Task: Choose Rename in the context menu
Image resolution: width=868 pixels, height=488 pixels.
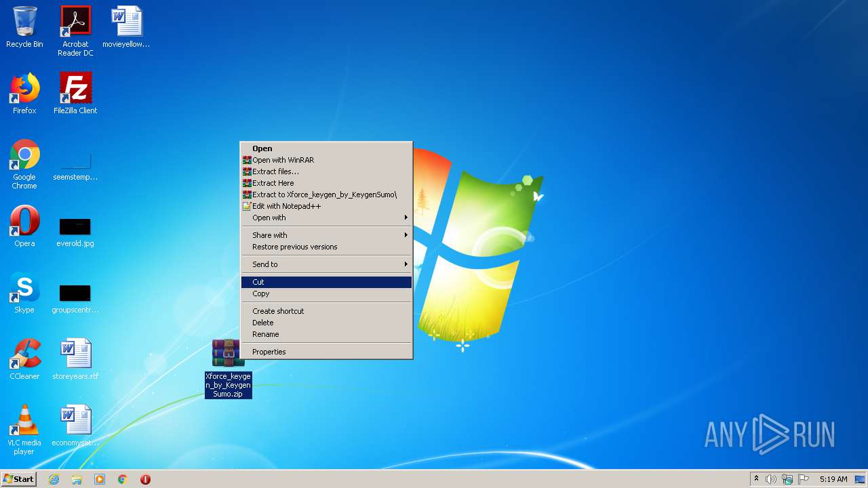Action: tap(326, 334)
